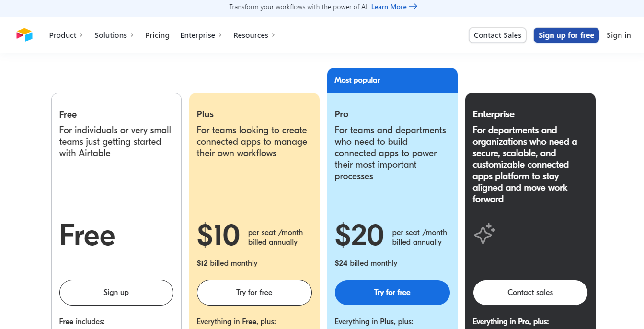Click the Enterprise plan sparkle icon

tap(484, 233)
